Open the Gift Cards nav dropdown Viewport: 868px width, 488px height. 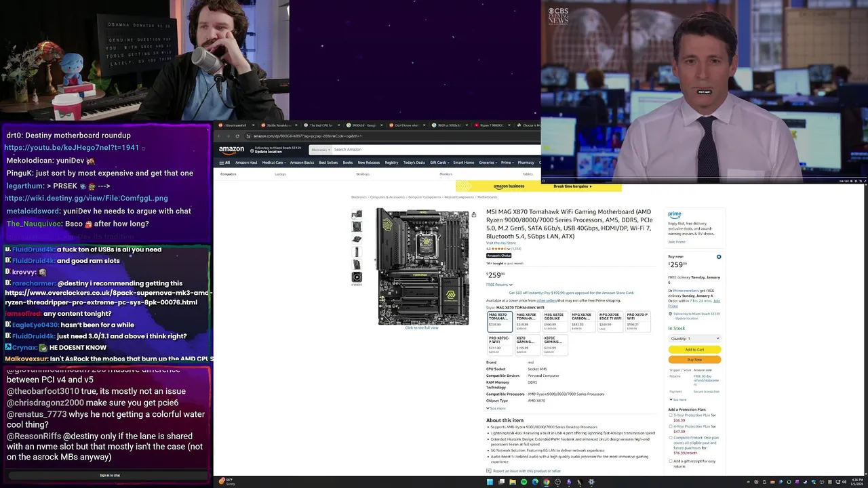point(439,163)
